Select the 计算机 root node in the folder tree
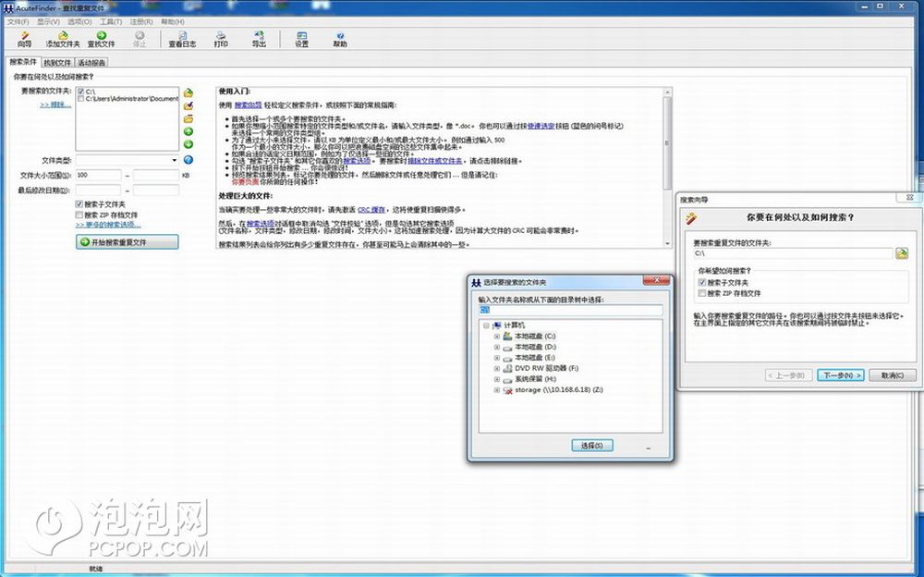Screen dimensions: 924x577 514,325
